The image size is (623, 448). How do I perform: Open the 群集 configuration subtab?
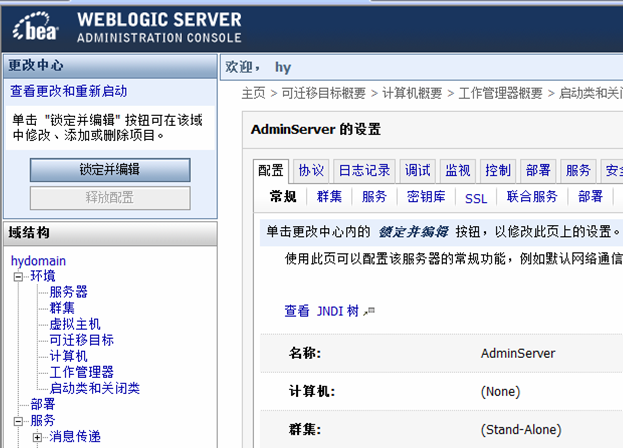click(329, 197)
